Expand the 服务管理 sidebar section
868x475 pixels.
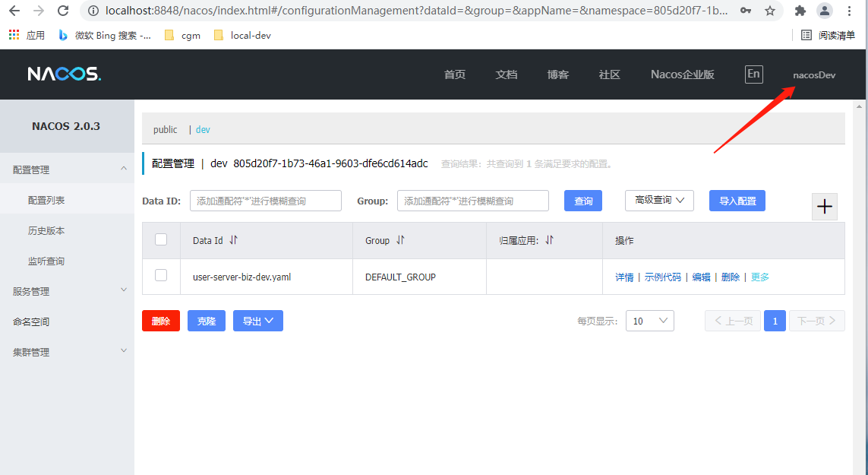coord(67,291)
